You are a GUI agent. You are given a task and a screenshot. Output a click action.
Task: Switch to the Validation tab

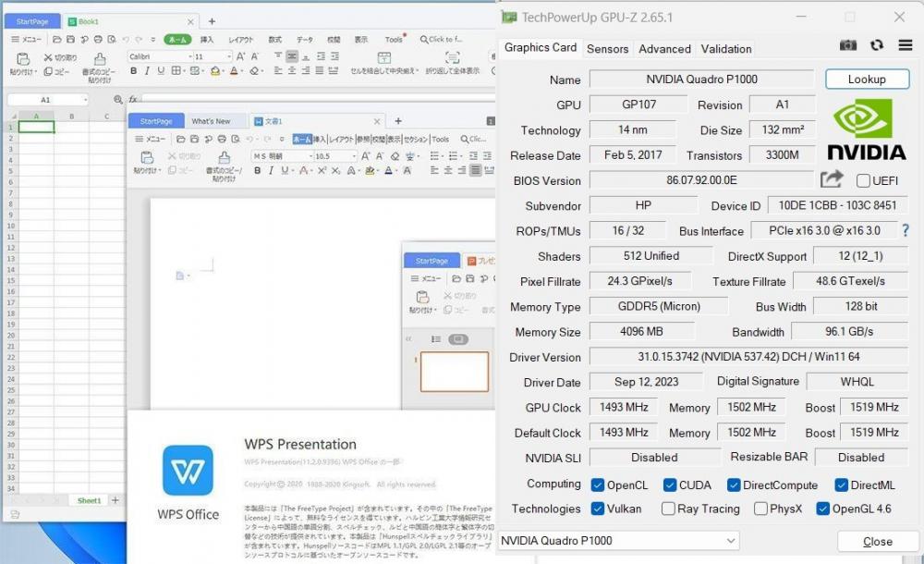pyautogui.click(x=726, y=49)
